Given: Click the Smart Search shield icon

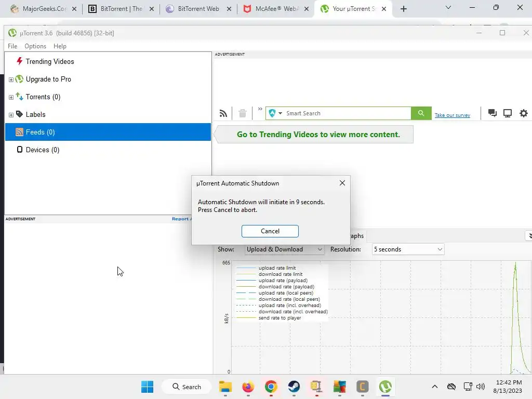Looking at the screenshot, I should (x=272, y=113).
